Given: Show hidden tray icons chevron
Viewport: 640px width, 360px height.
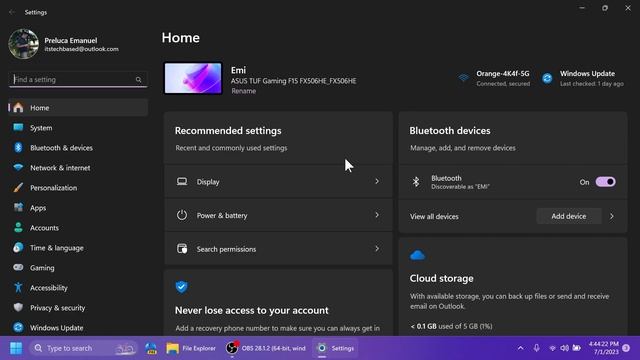Looking at the screenshot, I should 520,348.
